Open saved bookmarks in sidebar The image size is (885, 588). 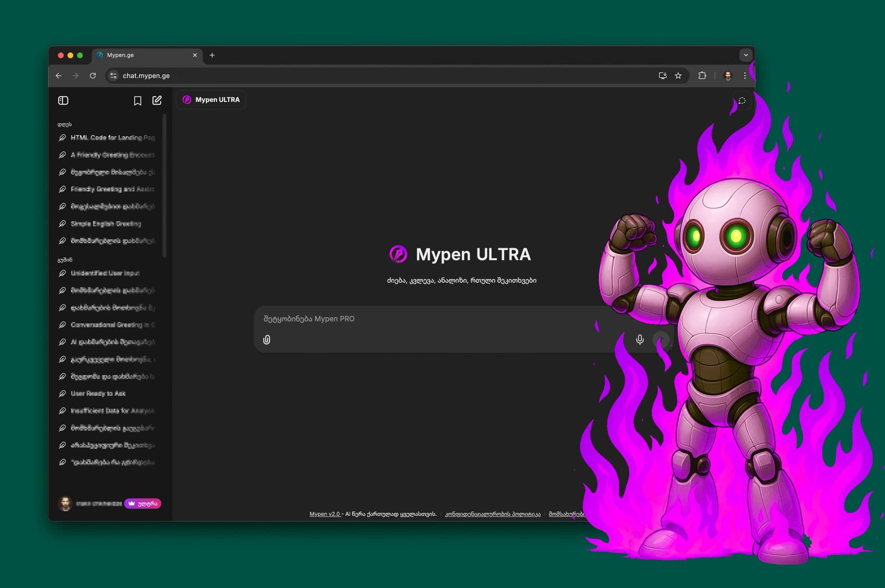tap(137, 101)
